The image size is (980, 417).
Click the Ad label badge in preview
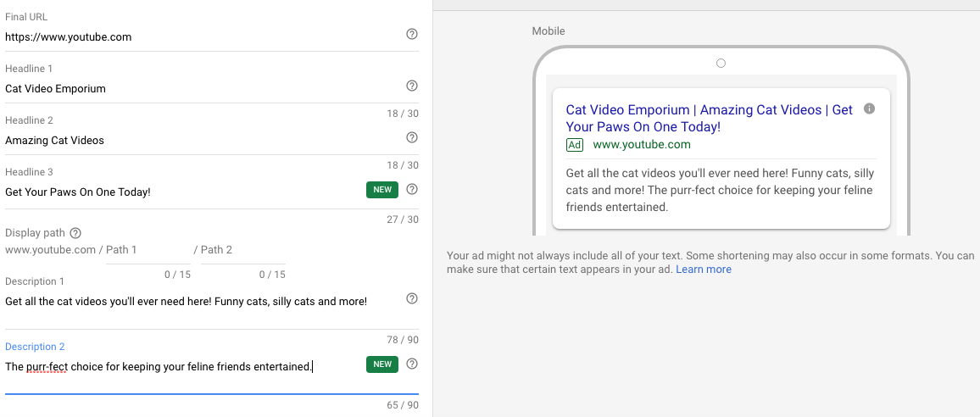click(575, 145)
